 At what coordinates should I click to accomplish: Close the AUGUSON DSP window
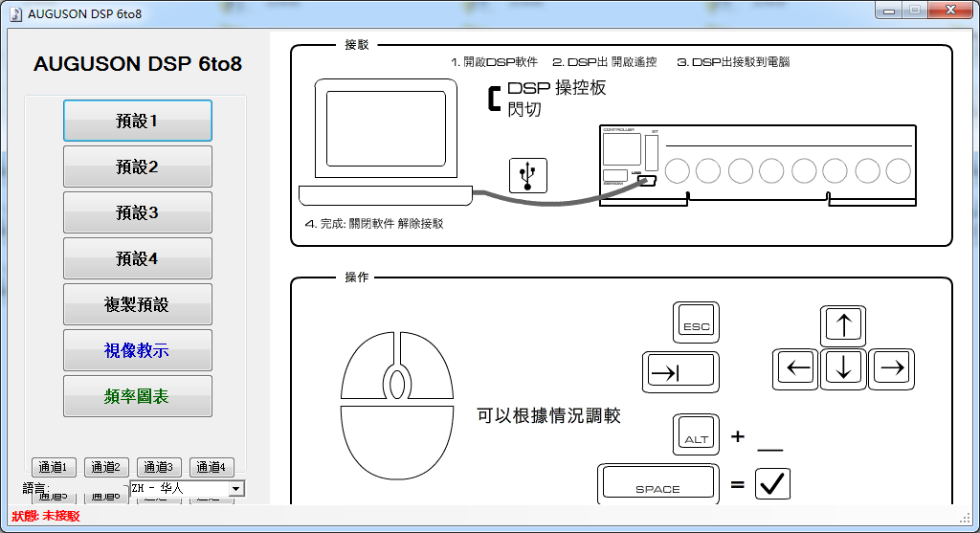tap(950, 11)
